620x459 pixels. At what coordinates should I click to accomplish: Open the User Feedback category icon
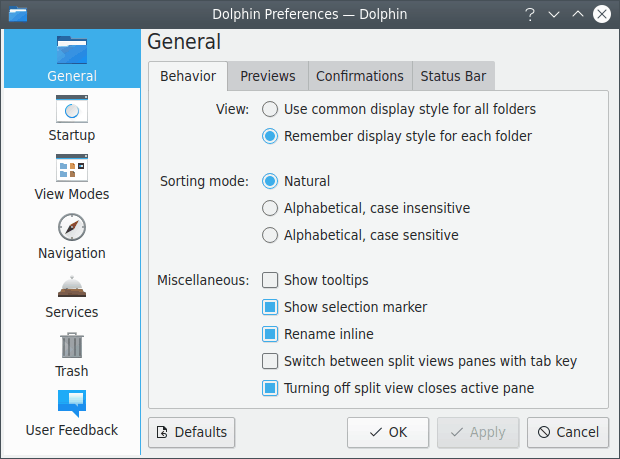click(x=72, y=404)
